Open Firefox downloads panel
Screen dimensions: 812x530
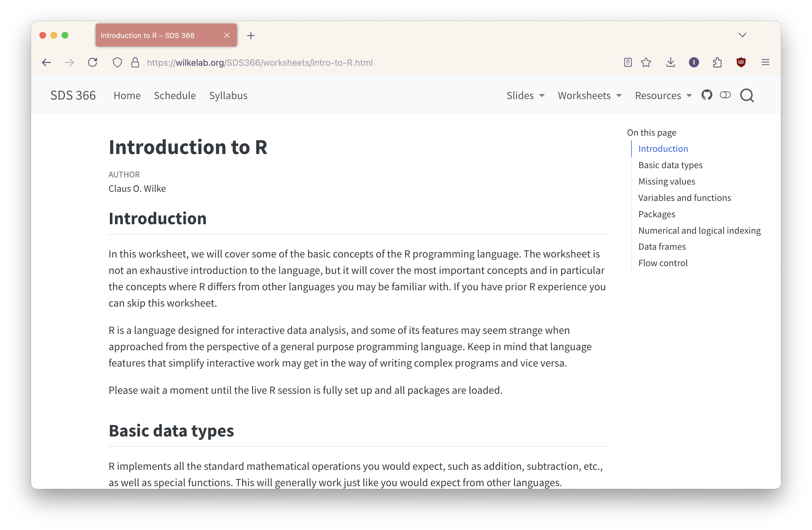coord(670,62)
